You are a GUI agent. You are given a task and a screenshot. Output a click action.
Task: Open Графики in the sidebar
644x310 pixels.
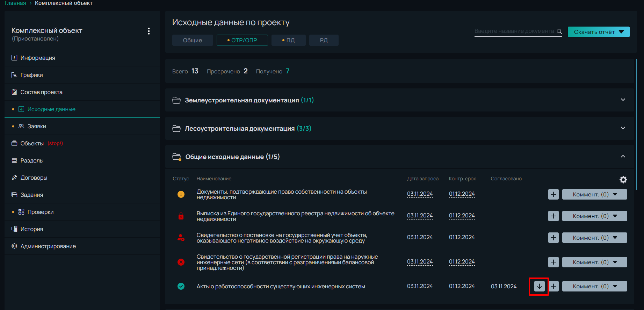click(32, 75)
